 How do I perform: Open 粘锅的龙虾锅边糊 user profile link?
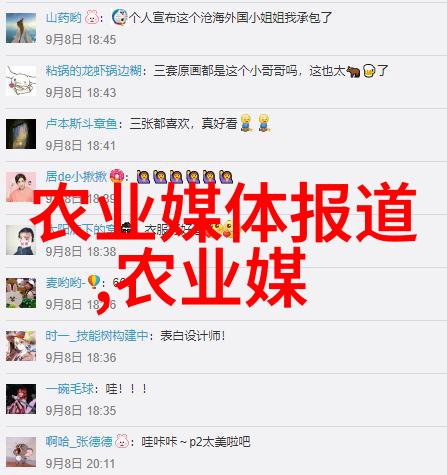[94, 71]
